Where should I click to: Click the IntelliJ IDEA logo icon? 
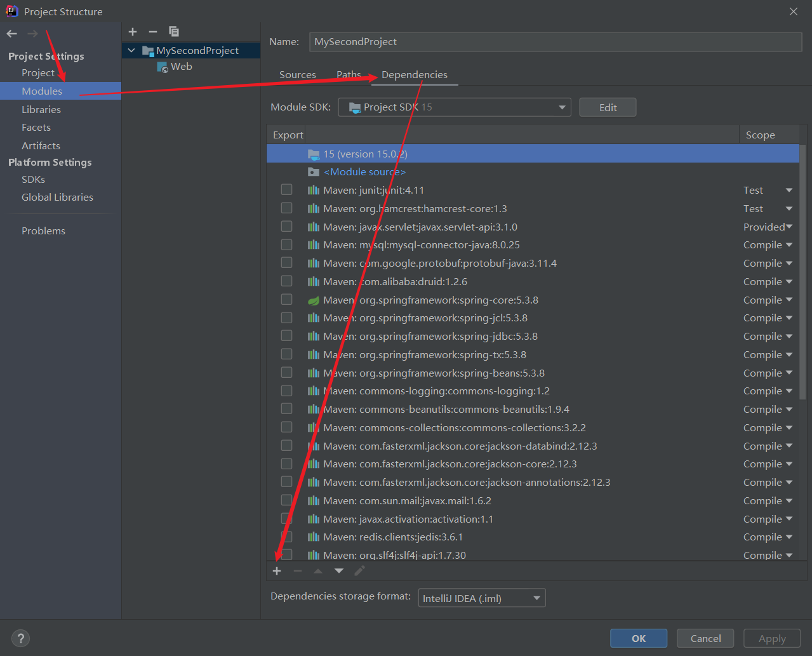(x=12, y=11)
